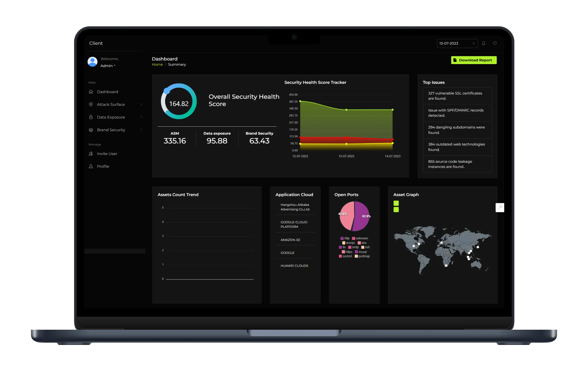Open the Admin user dropdown
Image resolution: width=588 pixels, height=371 pixels.
[108, 66]
